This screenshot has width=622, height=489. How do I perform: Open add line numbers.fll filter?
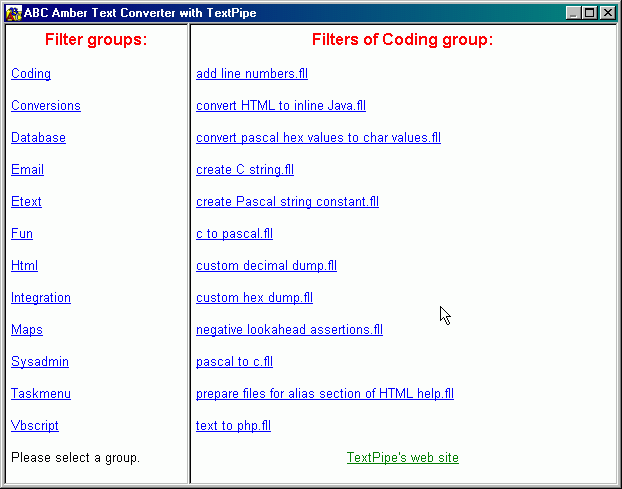[x=252, y=74]
